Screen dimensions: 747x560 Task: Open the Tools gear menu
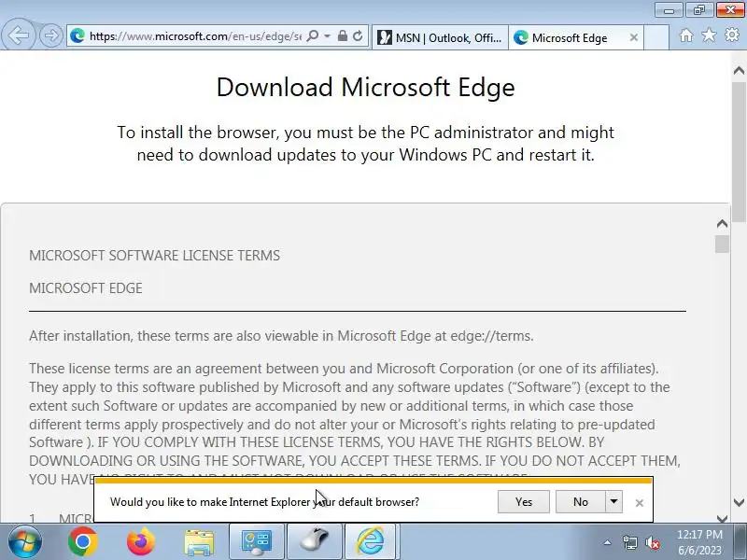[732, 35]
